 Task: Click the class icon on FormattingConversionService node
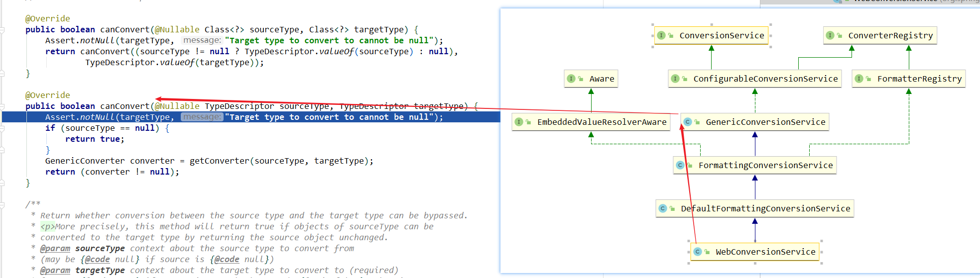pyautogui.click(x=680, y=165)
